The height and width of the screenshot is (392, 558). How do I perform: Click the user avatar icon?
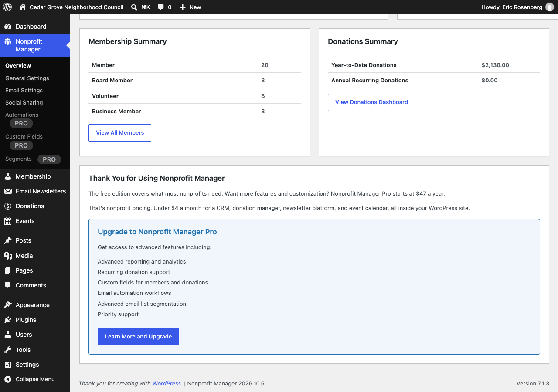[x=550, y=7]
